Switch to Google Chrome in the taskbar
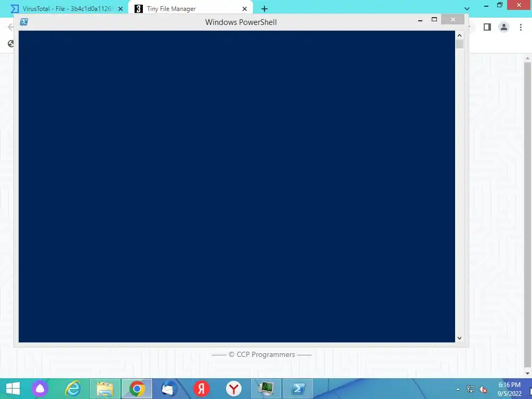The height and width of the screenshot is (399, 532). coord(137,389)
